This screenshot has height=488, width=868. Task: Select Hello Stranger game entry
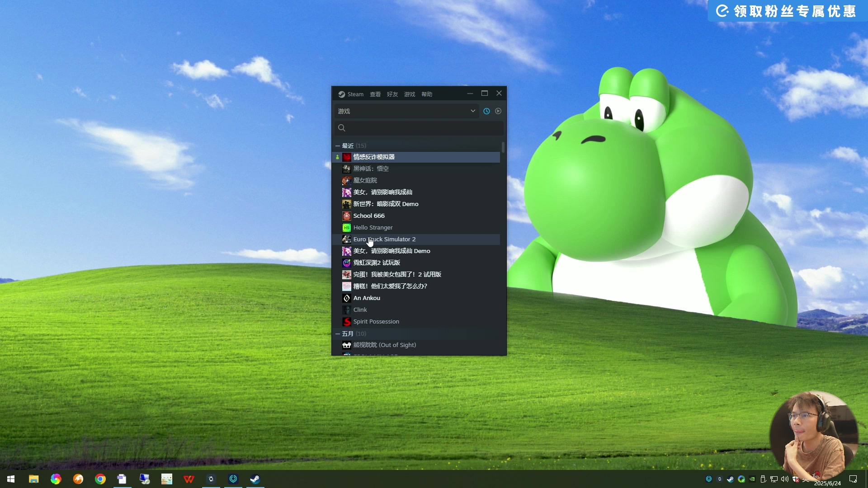416,227
